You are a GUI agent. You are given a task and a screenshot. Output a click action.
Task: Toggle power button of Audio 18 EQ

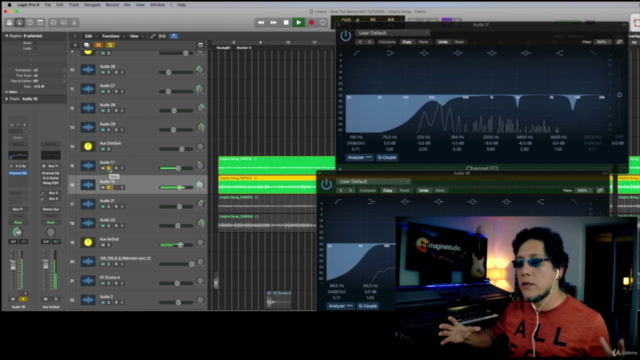[326, 184]
